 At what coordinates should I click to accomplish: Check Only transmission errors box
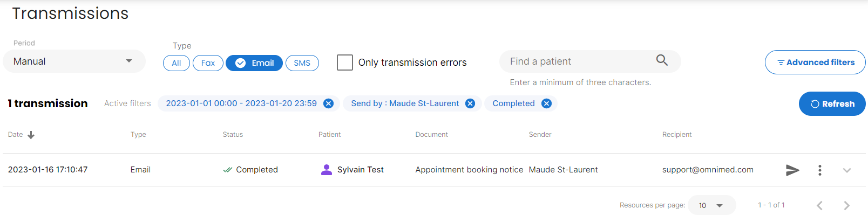coord(345,63)
